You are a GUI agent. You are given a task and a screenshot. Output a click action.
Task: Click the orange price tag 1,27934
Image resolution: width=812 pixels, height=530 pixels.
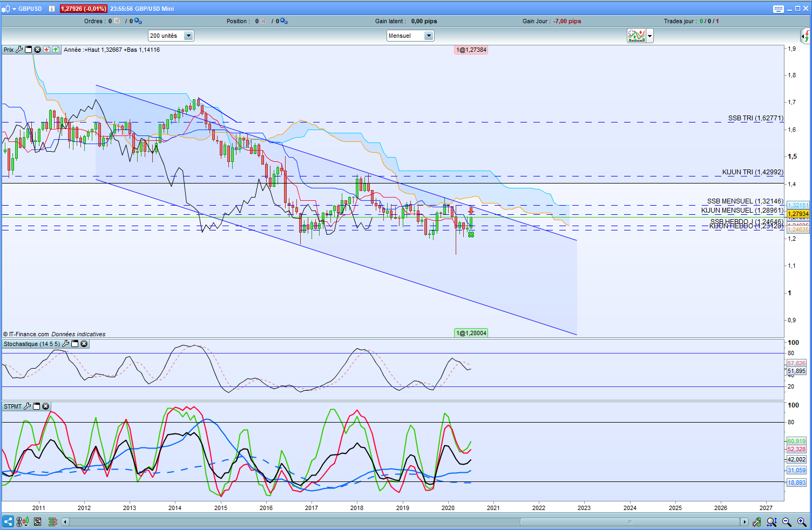point(798,214)
